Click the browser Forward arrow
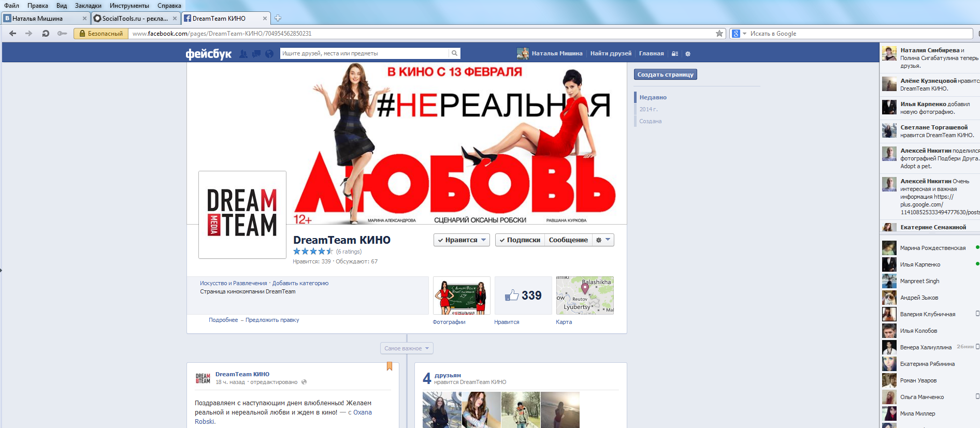Screen dimensions: 980x428 [28, 34]
